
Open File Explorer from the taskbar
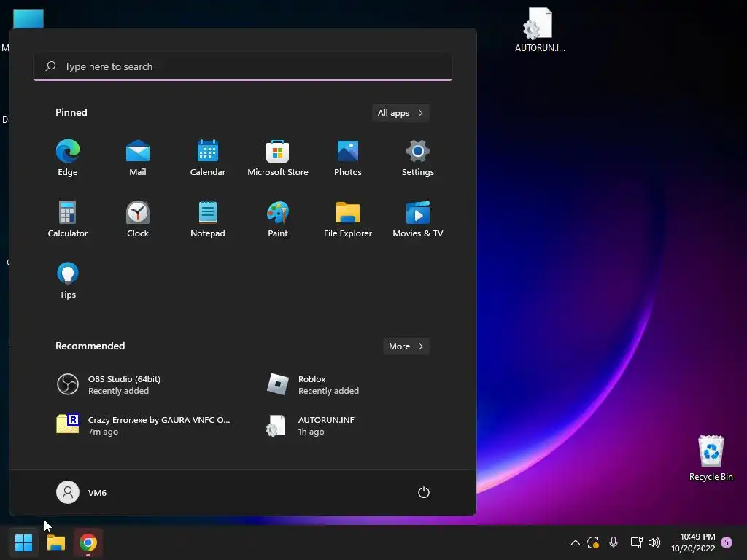point(55,542)
